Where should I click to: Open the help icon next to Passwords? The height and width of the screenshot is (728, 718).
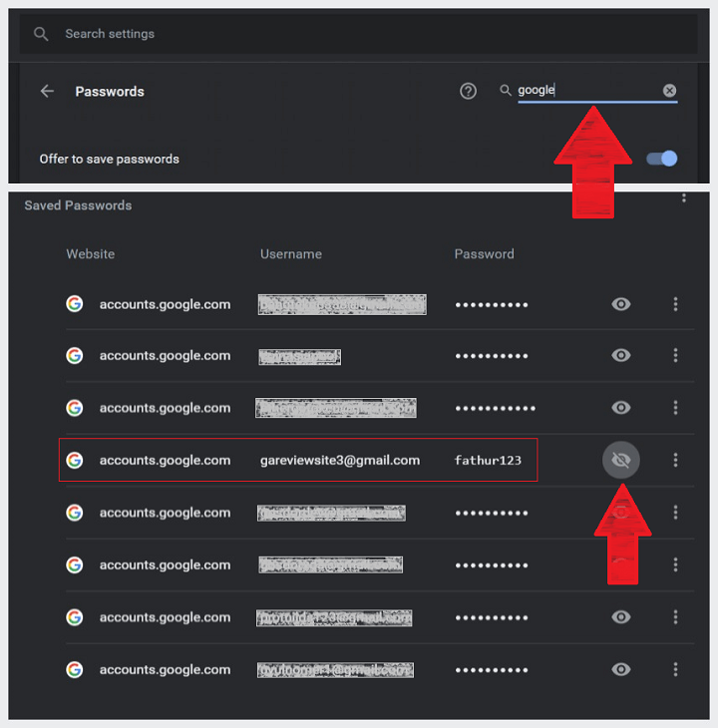point(468,91)
